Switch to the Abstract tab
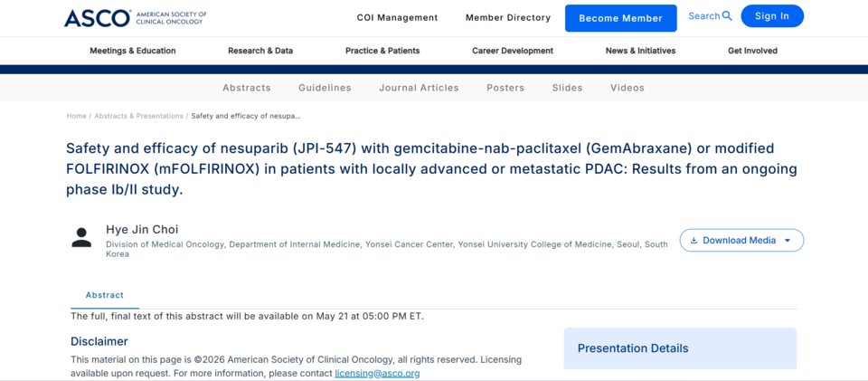Viewport: 868px width, 381px height. 105,295
